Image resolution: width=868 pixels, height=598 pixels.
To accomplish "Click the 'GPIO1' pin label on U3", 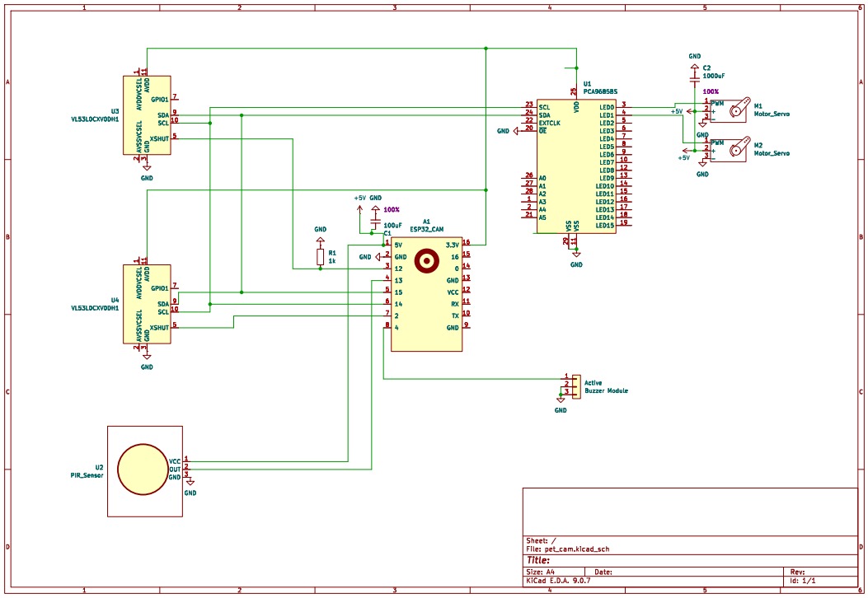I will click(x=159, y=100).
